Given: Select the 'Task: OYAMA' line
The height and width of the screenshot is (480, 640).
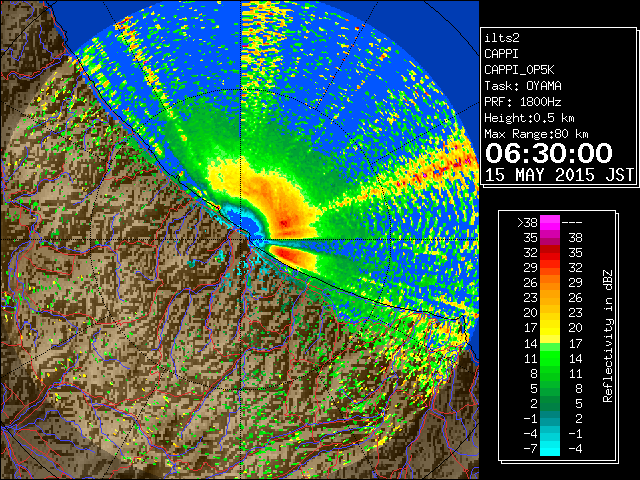Looking at the screenshot, I should 523,86.
